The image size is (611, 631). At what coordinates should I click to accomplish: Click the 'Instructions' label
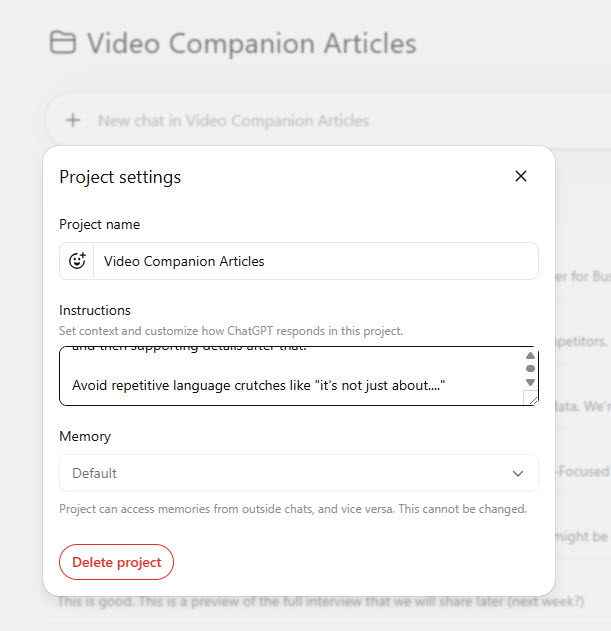(95, 310)
